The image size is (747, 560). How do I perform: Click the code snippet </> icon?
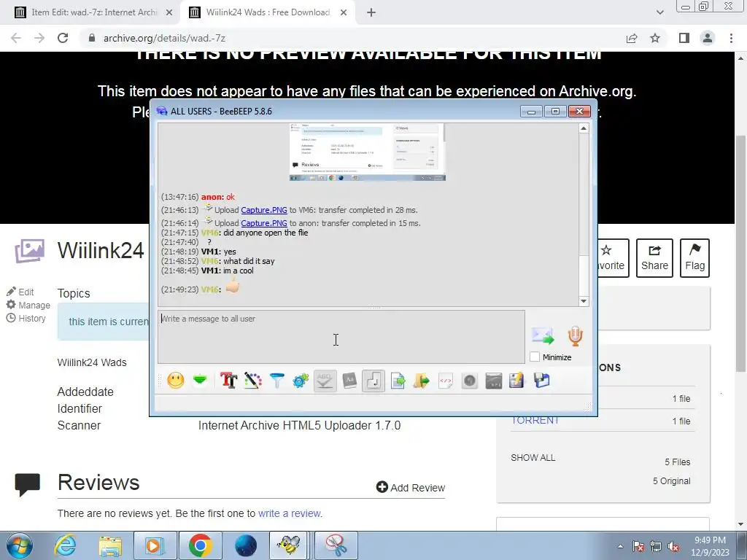coord(446,381)
